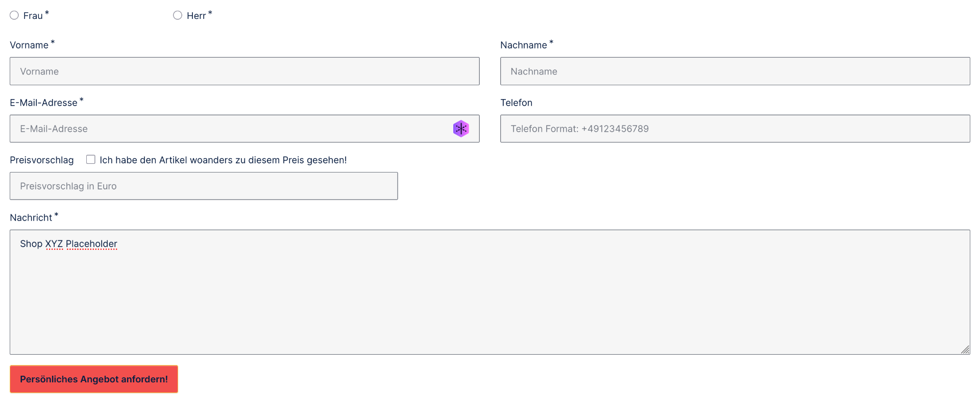Click the E-Mail-Adresse label text

43,103
